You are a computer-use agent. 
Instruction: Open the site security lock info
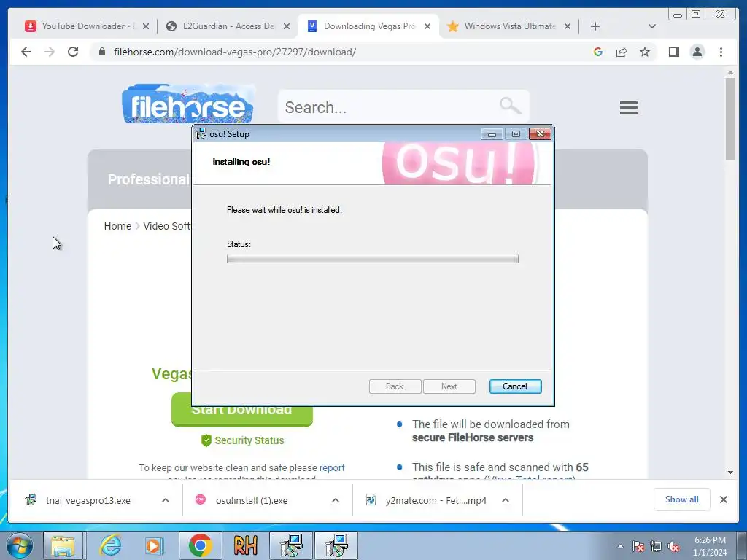coord(102,52)
